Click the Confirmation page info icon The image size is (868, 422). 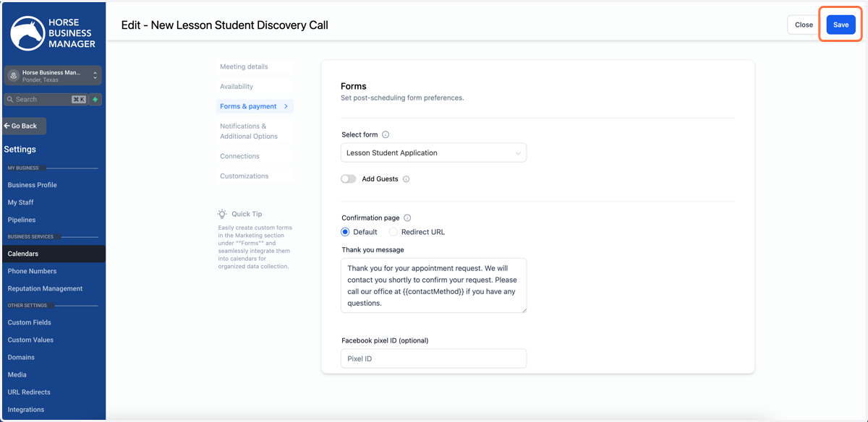pyautogui.click(x=407, y=218)
